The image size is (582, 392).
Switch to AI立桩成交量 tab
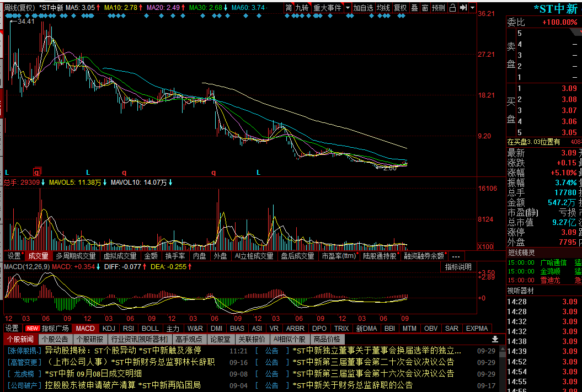(254, 256)
